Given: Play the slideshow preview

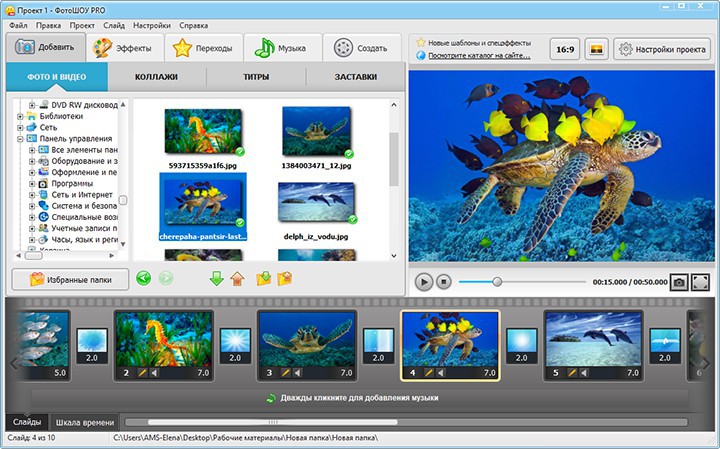Looking at the screenshot, I should (424, 282).
